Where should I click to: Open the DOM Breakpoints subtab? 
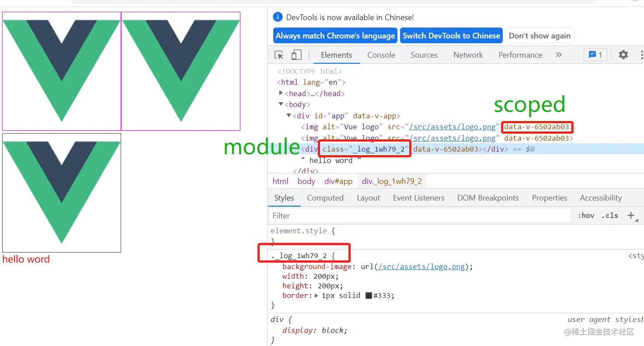click(x=488, y=198)
